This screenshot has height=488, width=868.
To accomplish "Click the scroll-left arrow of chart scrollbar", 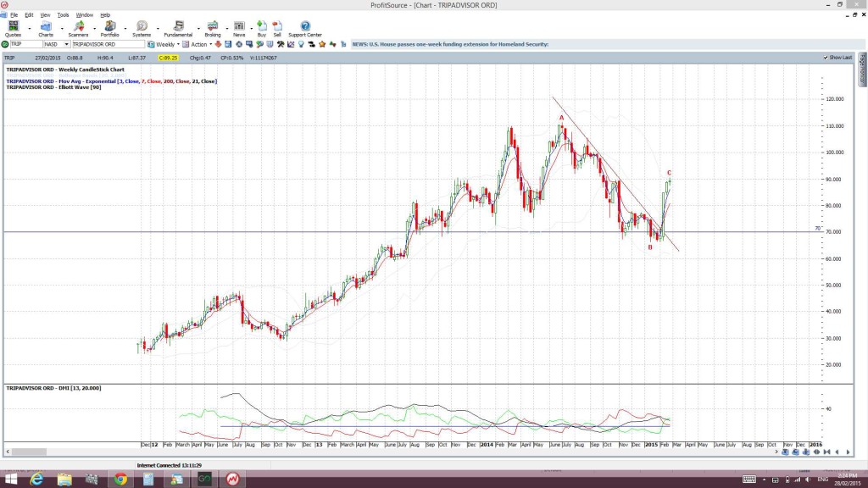I will click(x=7, y=452).
